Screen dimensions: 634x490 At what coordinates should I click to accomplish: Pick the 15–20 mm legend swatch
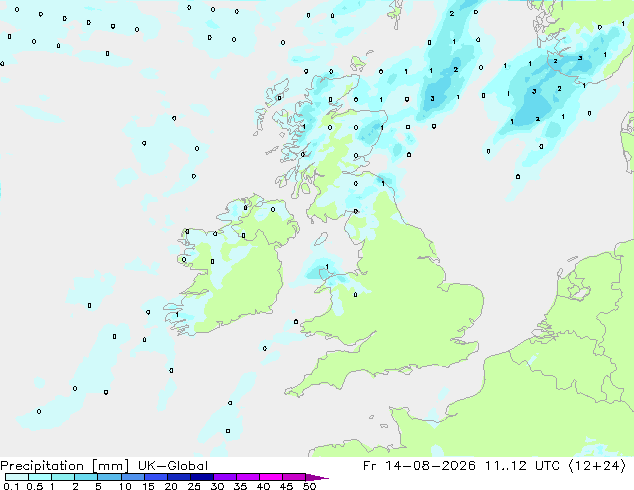pyautogui.click(x=155, y=477)
